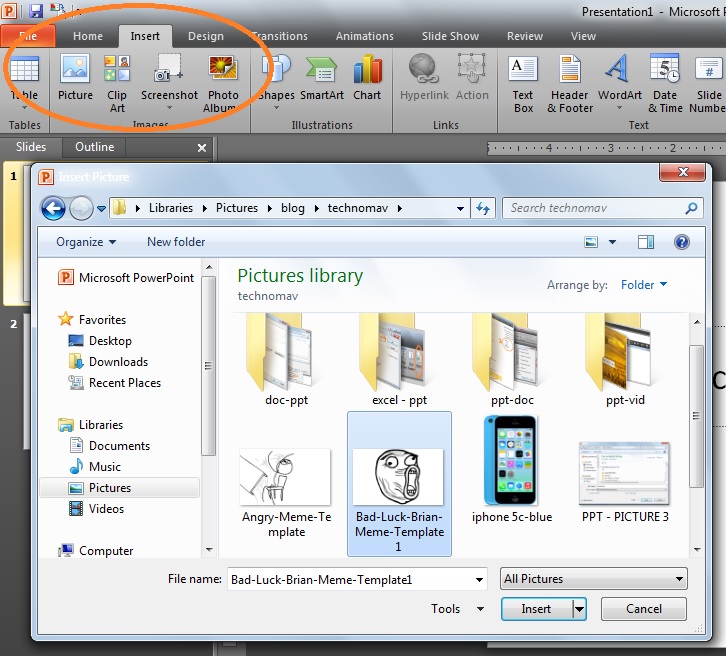Open the Tools dropdown menu

click(457, 609)
